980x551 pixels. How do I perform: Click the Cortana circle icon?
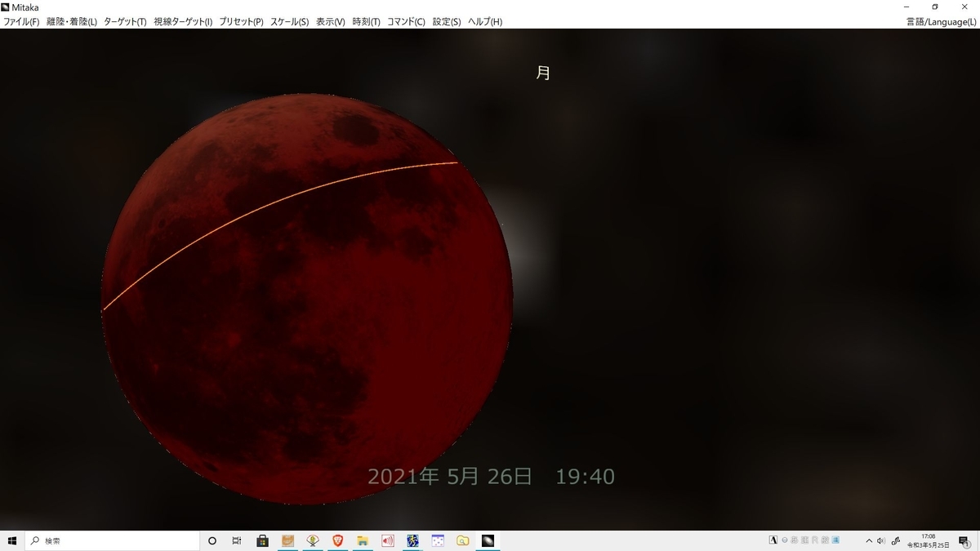(212, 540)
